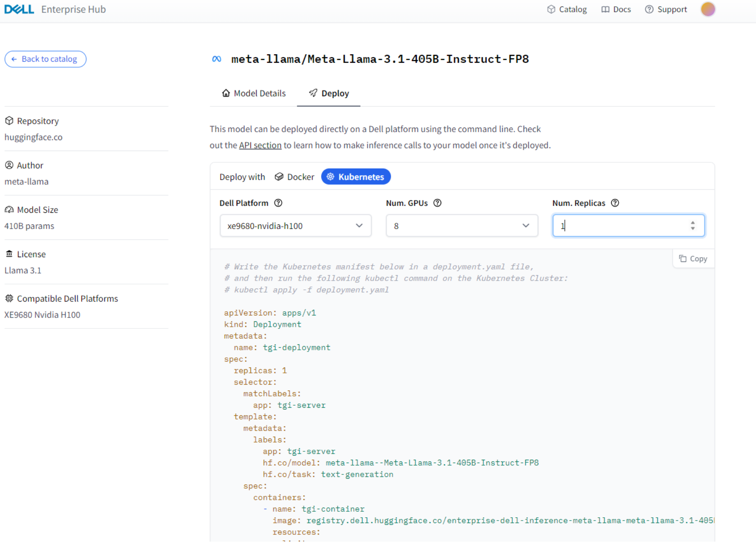Screen dimensions: 756x542
Task: Click the huggingface.co repository text
Action: 34,137
